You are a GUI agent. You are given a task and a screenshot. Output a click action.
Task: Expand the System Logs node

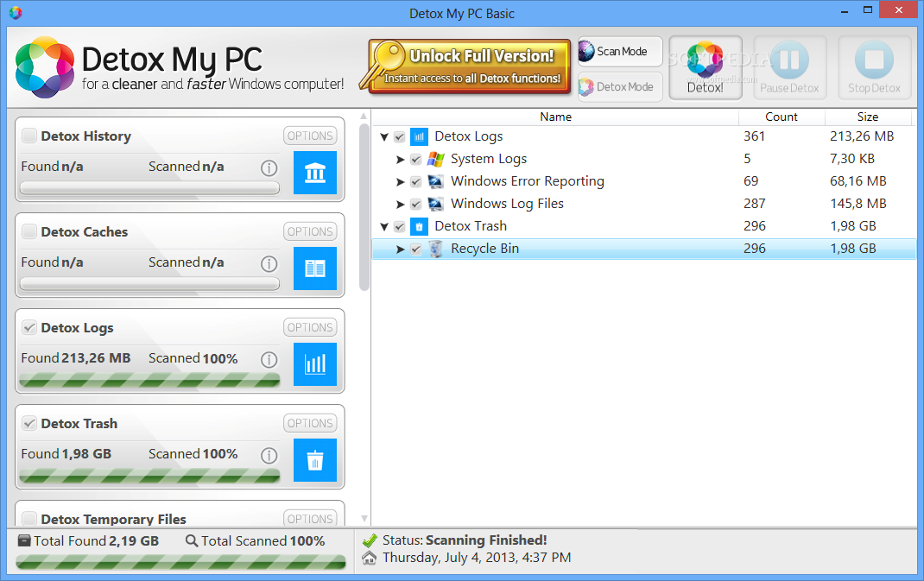400,160
